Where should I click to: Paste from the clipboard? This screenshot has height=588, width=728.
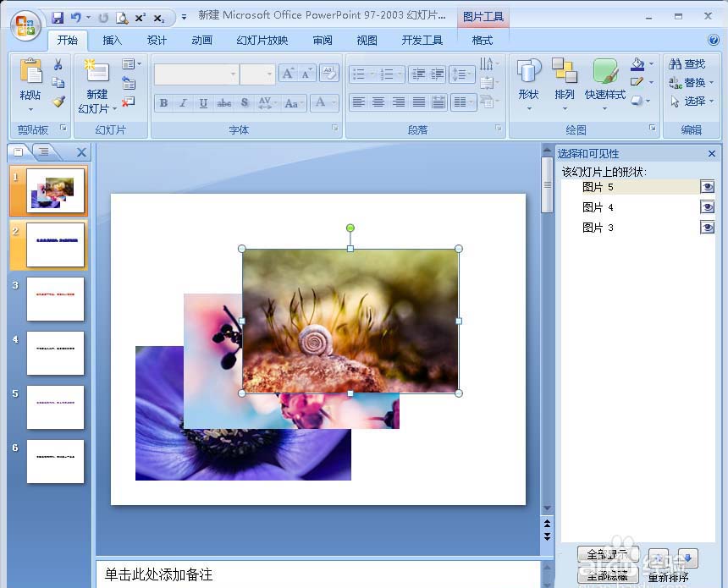[x=30, y=85]
